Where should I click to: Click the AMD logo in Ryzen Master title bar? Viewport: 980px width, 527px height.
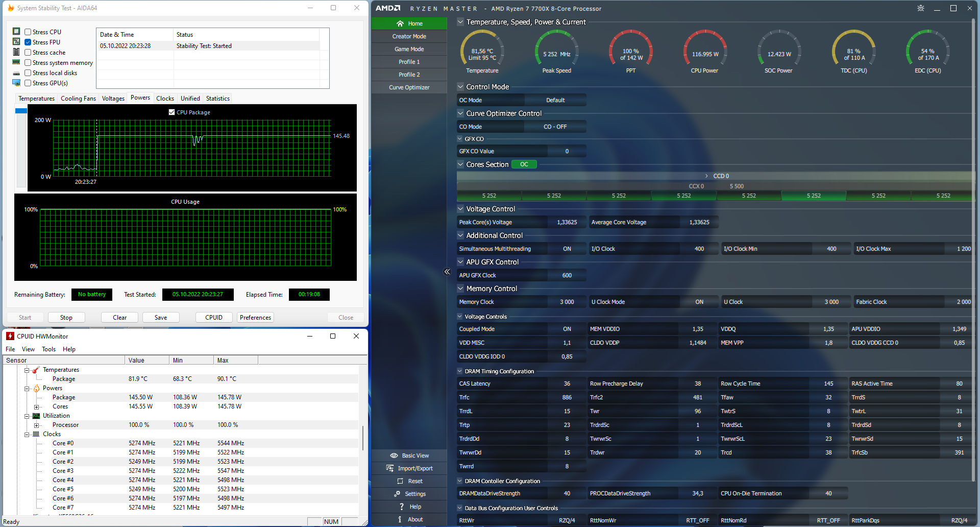pos(388,8)
